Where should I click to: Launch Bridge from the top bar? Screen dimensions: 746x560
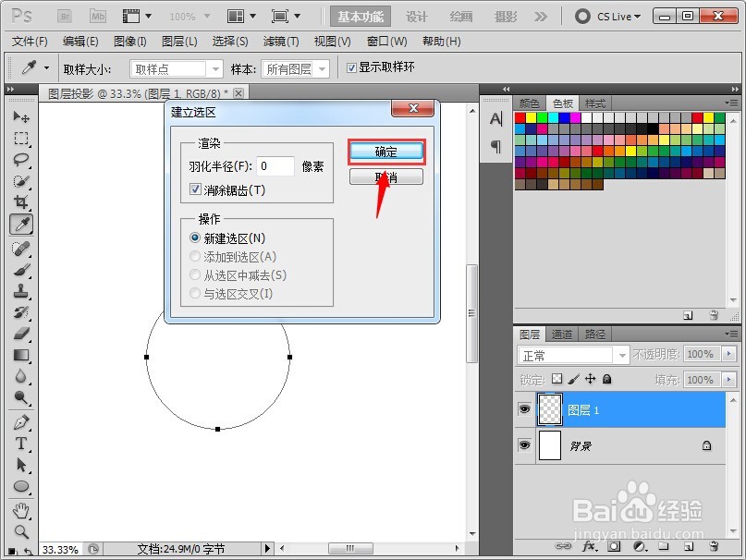coord(66,17)
